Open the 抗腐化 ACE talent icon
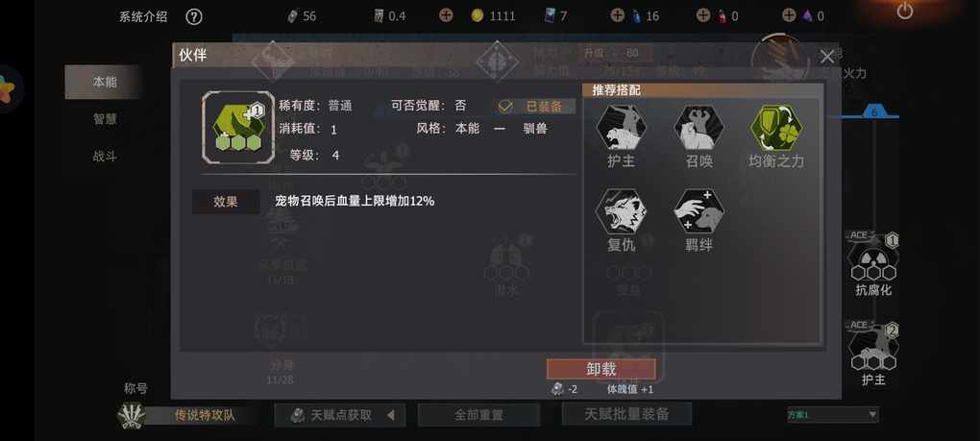Screen dimensions: 980x441 point(873,257)
